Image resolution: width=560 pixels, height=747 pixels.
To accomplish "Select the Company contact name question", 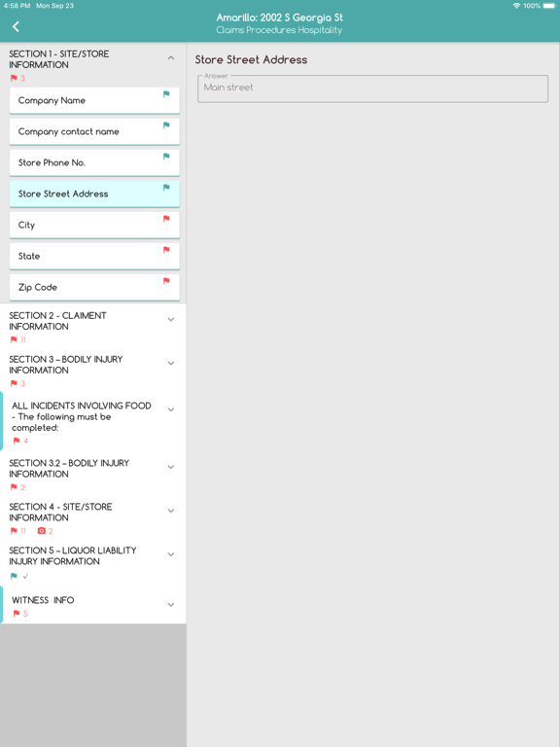I will pyautogui.click(x=94, y=131).
